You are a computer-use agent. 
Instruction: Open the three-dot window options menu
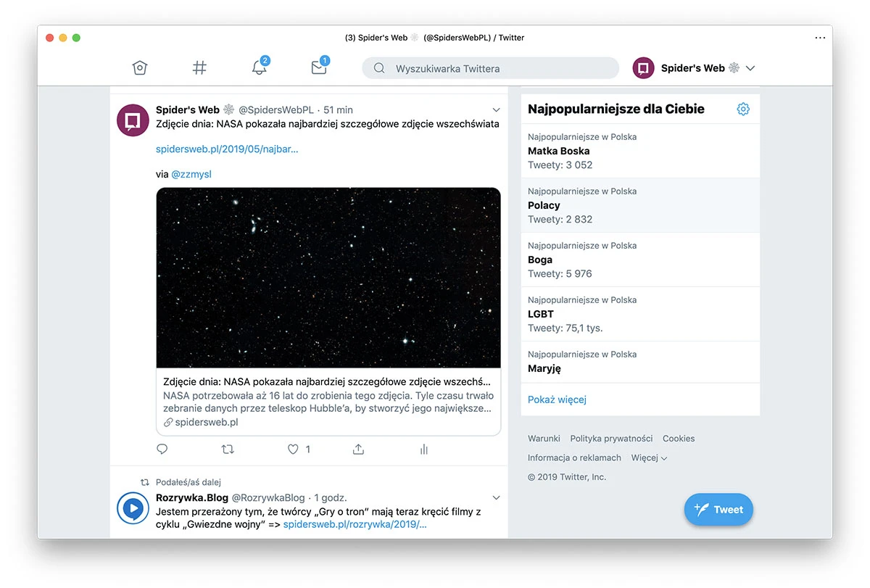(x=820, y=38)
